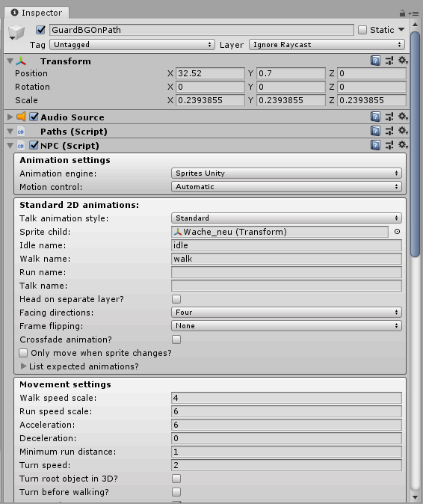Click the Sprite child object field
Screen dimensions: 423x504
coord(280,232)
